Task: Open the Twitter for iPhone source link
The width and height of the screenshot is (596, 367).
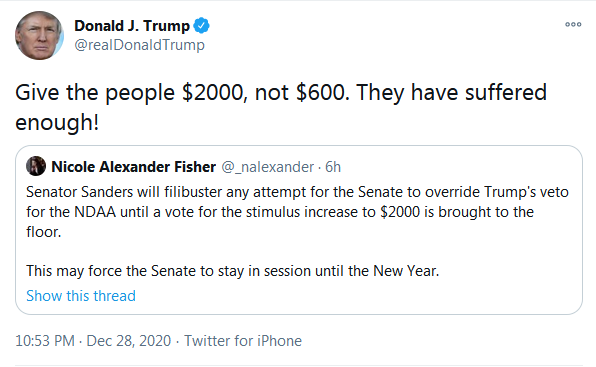Action: click(x=243, y=341)
